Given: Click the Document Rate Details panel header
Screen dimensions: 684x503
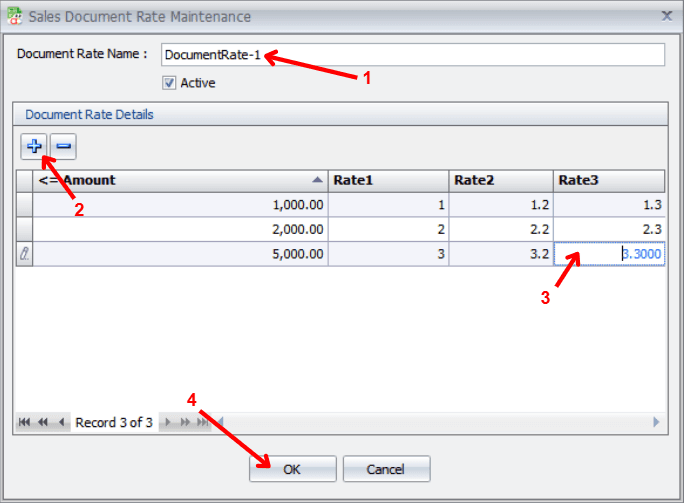Looking at the screenshot, I should 340,115.
